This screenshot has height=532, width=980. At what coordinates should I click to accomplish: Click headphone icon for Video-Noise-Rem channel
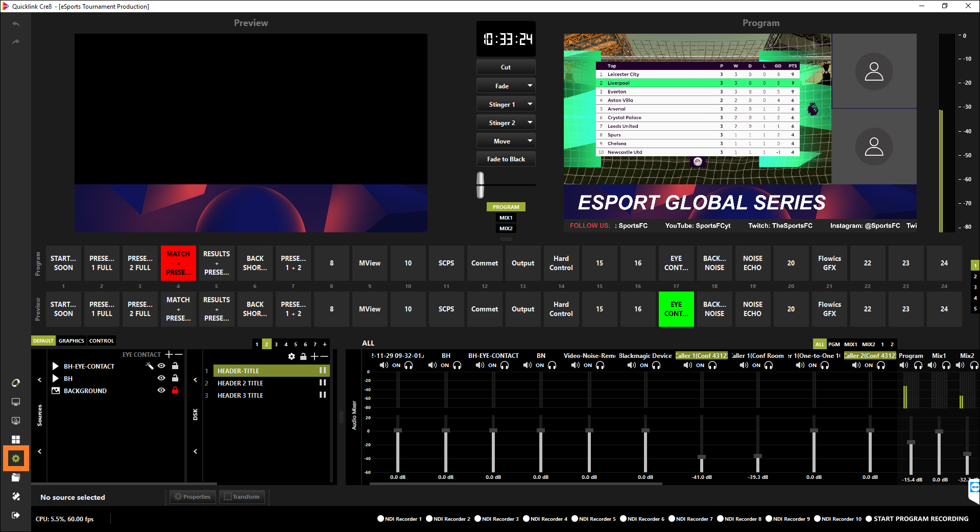(600, 365)
